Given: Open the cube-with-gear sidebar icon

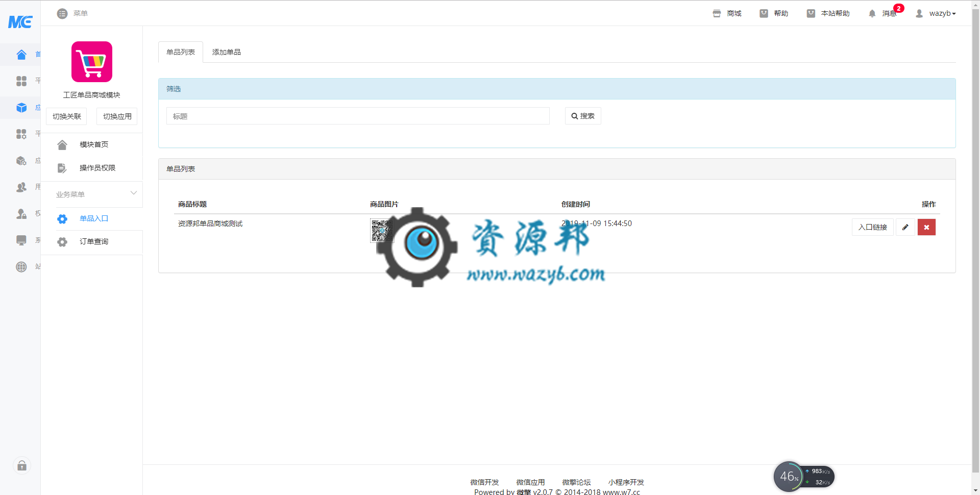Looking at the screenshot, I should point(21,161).
